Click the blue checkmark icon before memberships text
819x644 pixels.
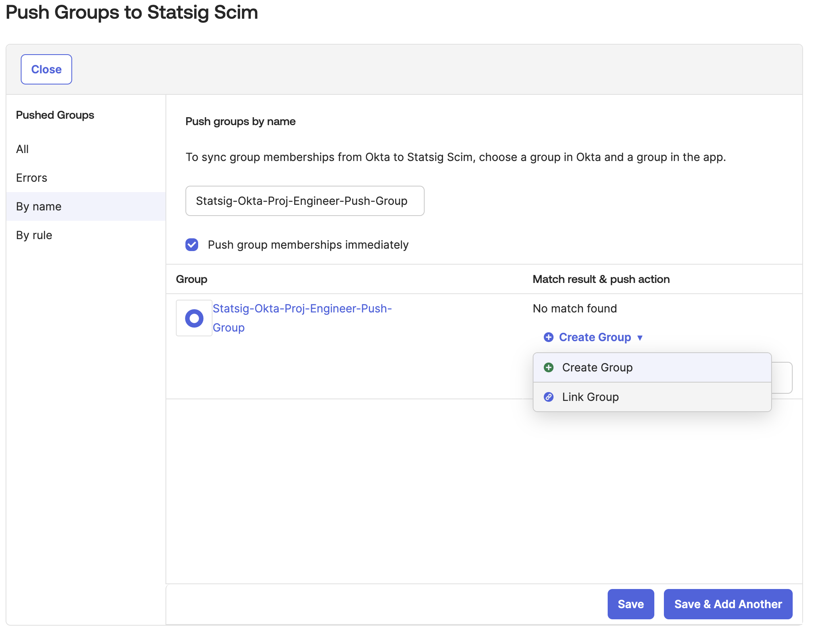pyautogui.click(x=192, y=245)
